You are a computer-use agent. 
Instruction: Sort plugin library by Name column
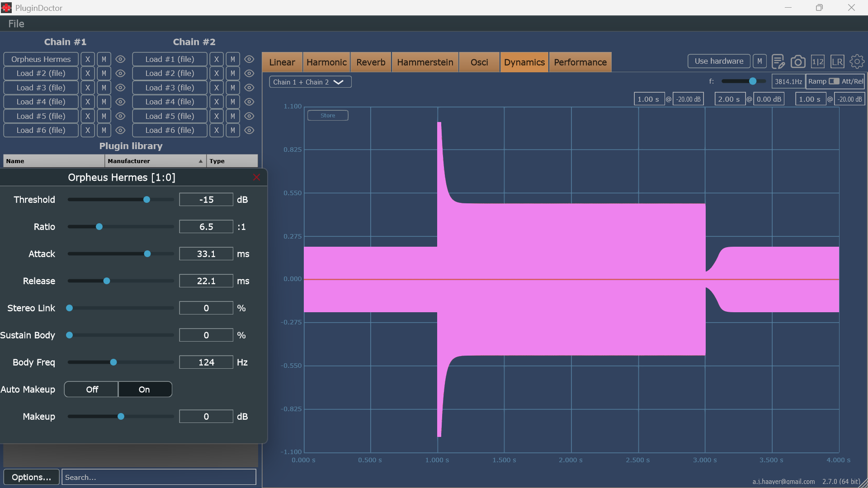(54, 161)
